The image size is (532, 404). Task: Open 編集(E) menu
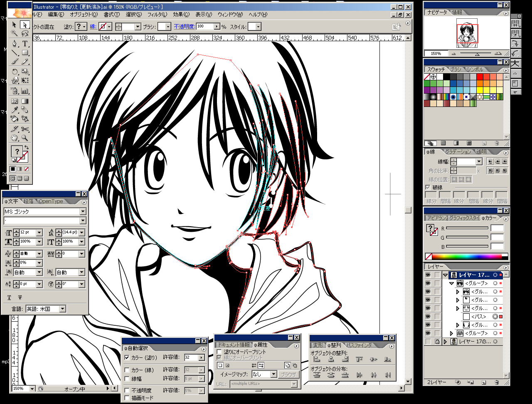tap(56, 15)
